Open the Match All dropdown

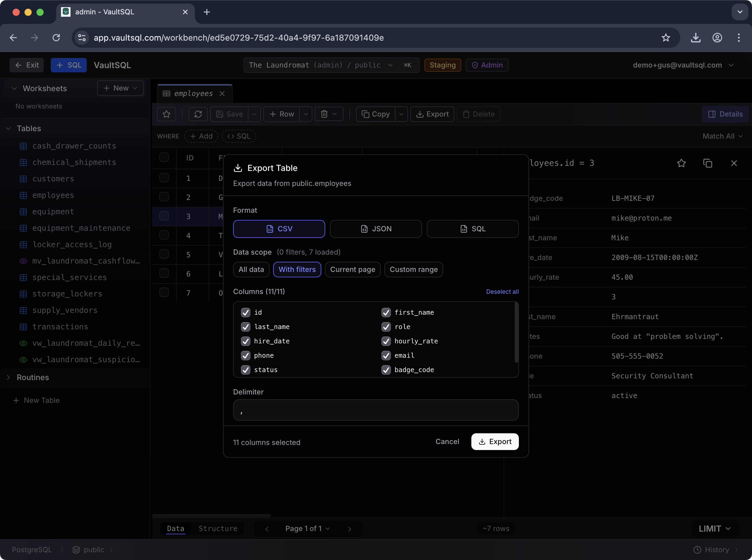[x=722, y=136]
